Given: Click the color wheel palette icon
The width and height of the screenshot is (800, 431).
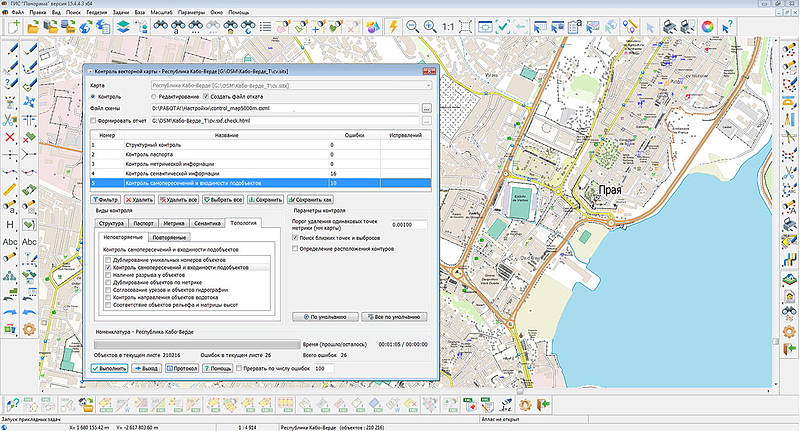Looking at the screenshot, I should pyautogui.click(x=707, y=26).
